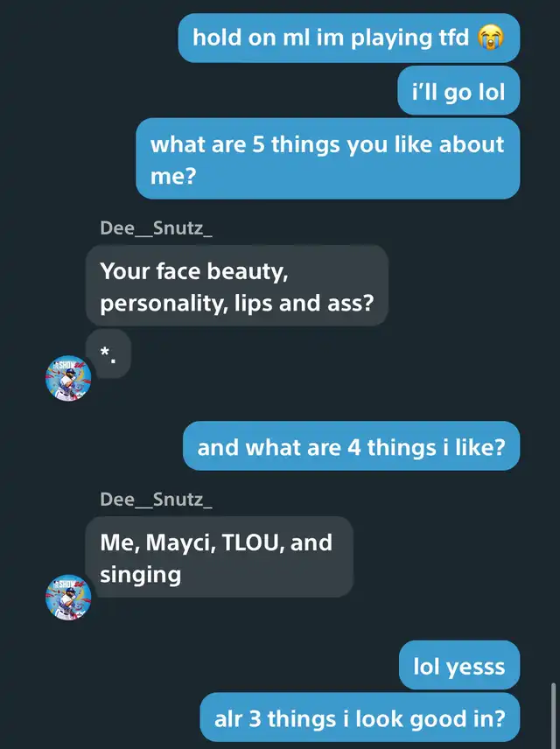Click the 'Your face beauty, personality' reply bubble
Viewport: 560px width, 749px height.
point(236,285)
